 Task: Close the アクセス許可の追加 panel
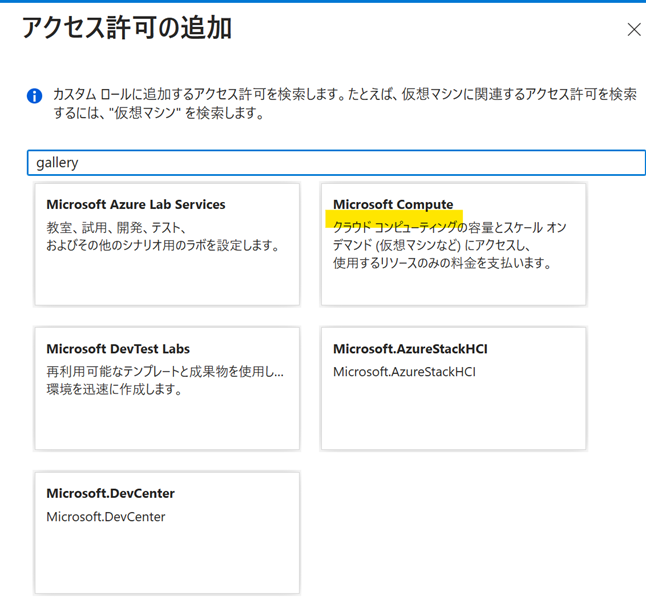(x=633, y=30)
